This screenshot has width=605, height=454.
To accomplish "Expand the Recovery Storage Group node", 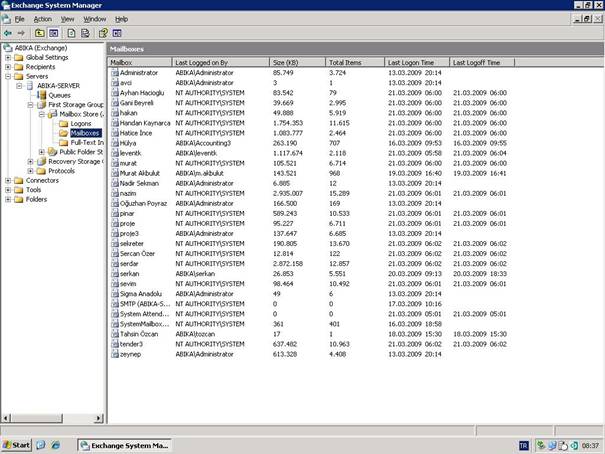I will [30, 161].
